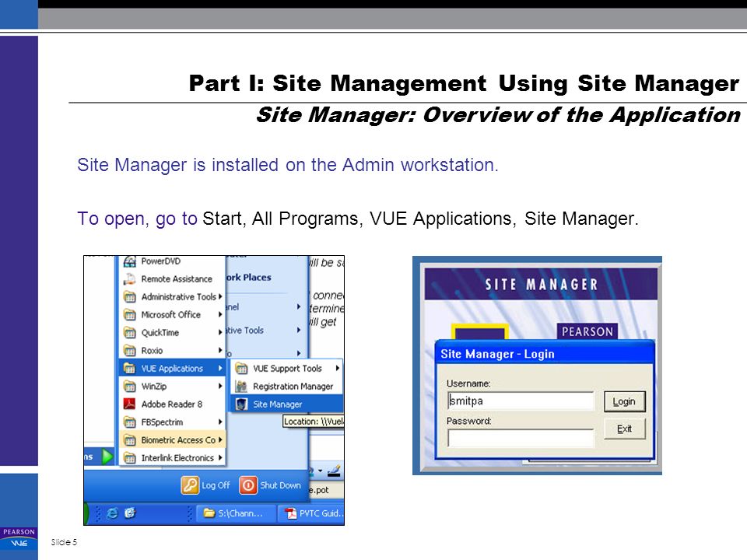Viewport: 747px width, 560px height.
Task: Click the Site Manager - Login title bar
Action: point(545,354)
